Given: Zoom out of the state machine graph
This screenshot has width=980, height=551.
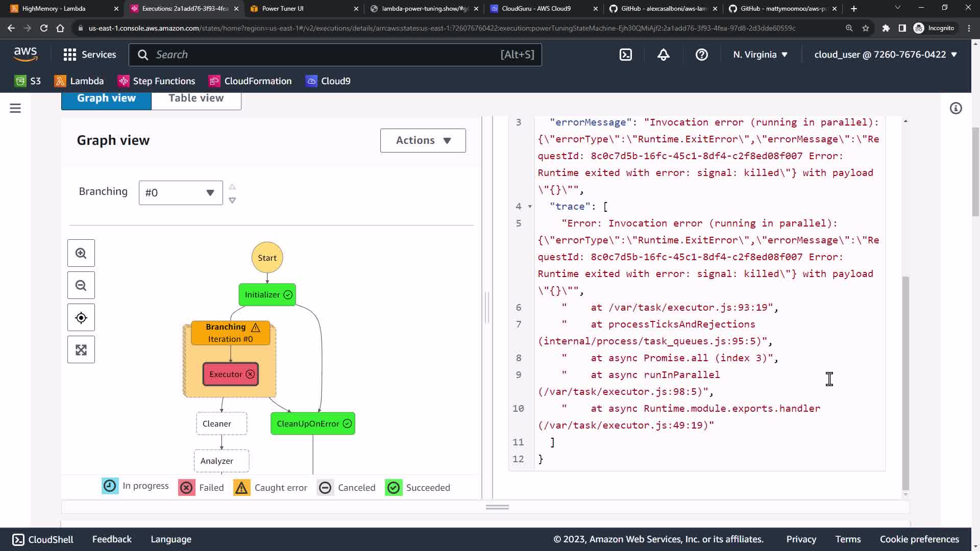Looking at the screenshot, I should pyautogui.click(x=81, y=285).
